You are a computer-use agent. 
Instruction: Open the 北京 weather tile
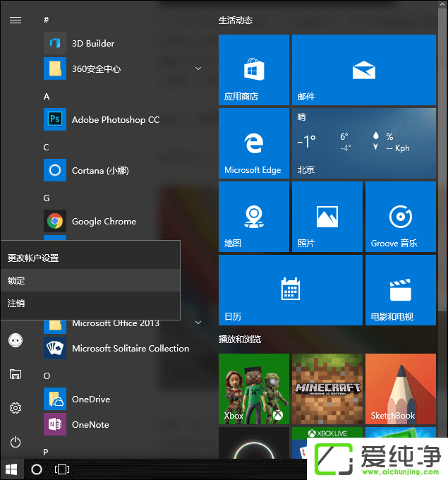point(364,143)
